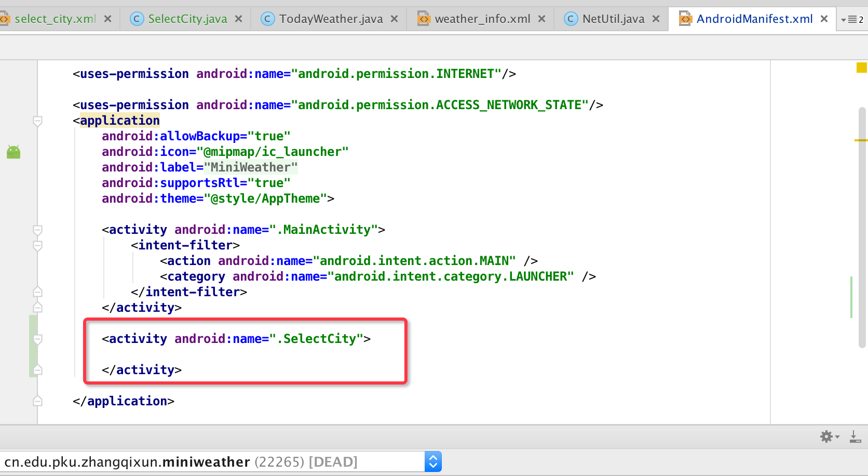Click the Android icon in the gutter

13,152
